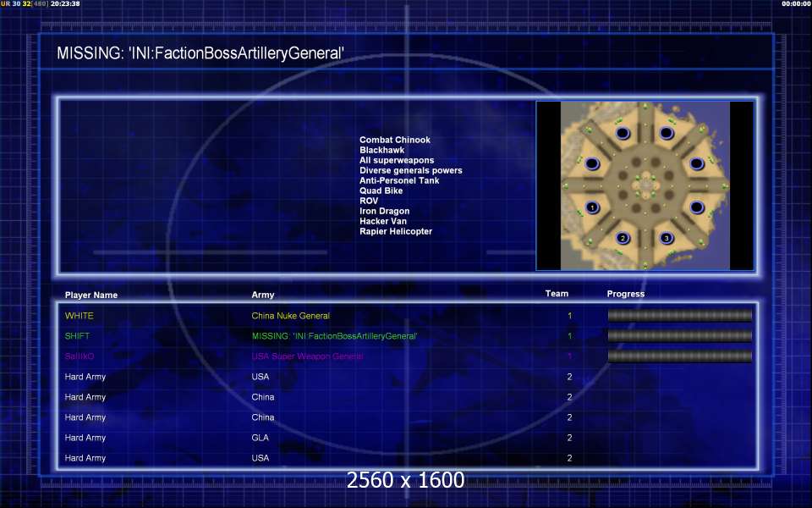Click the UR 30 32 stats overlay

pyautogui.click(x=25, y=3)
